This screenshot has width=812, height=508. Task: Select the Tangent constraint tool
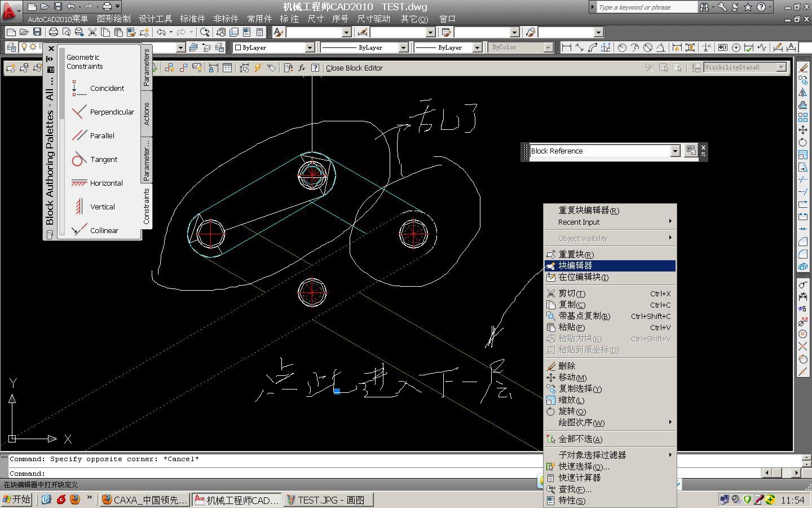96,159
